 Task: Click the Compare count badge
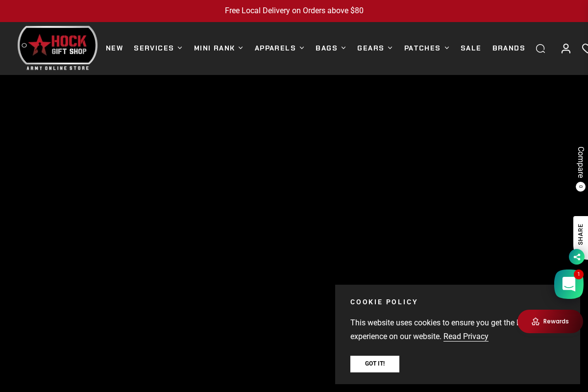pyautogui.click(x=581, y=187)
